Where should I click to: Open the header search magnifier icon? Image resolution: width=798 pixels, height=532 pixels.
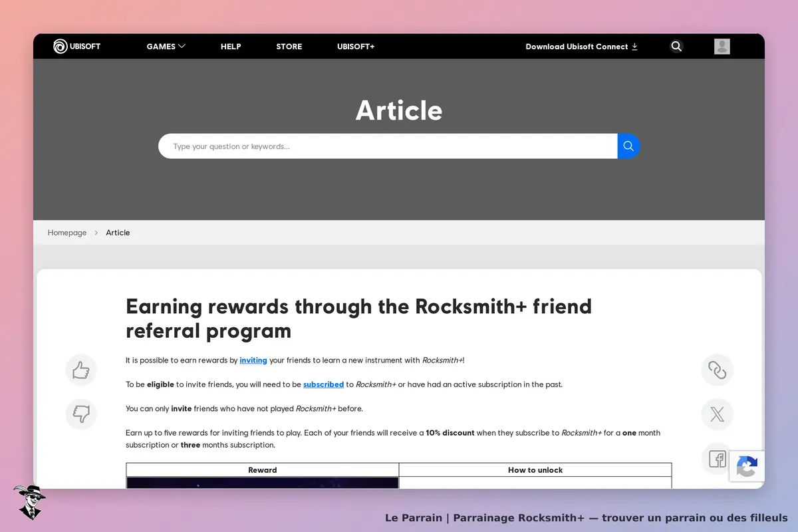coord(676,47)
